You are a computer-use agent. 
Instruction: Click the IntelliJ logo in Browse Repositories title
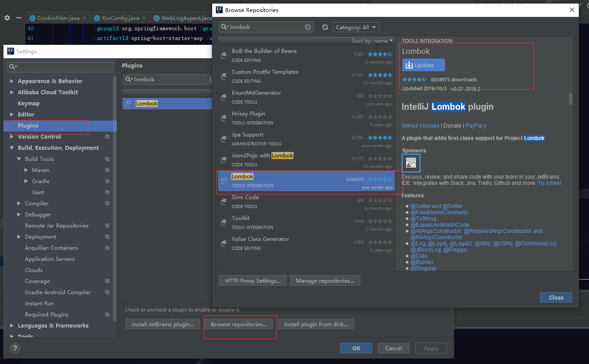pyautogui.click(x=219, y=10)
